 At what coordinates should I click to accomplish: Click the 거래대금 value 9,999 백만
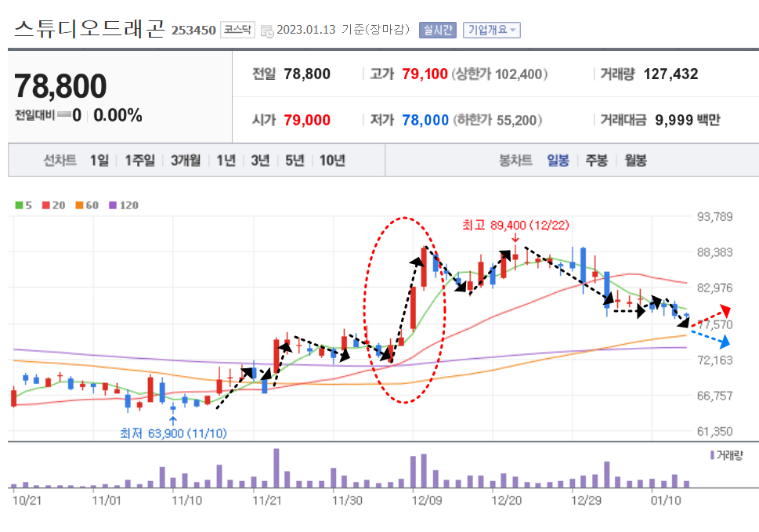click(688, 120)
